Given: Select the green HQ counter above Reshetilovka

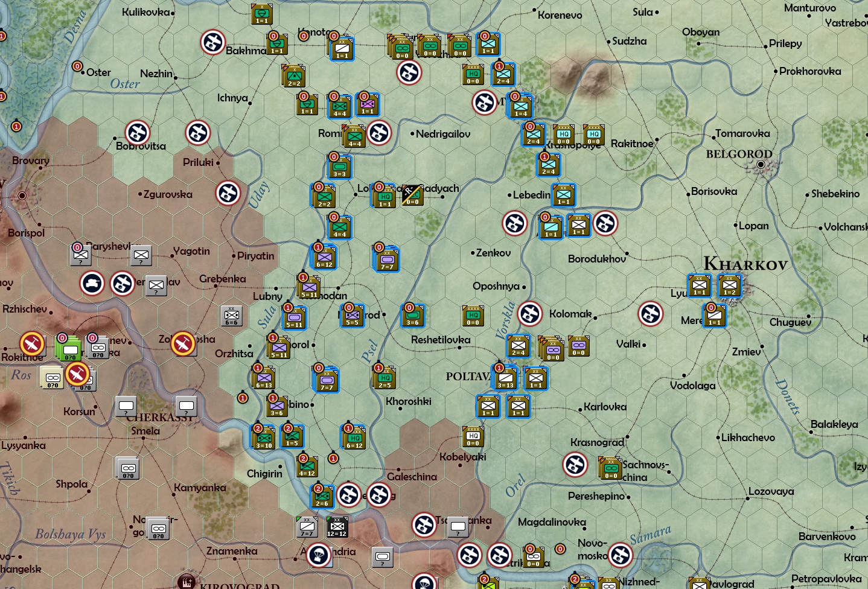Looking at the screenshot, I should (473, 316).
